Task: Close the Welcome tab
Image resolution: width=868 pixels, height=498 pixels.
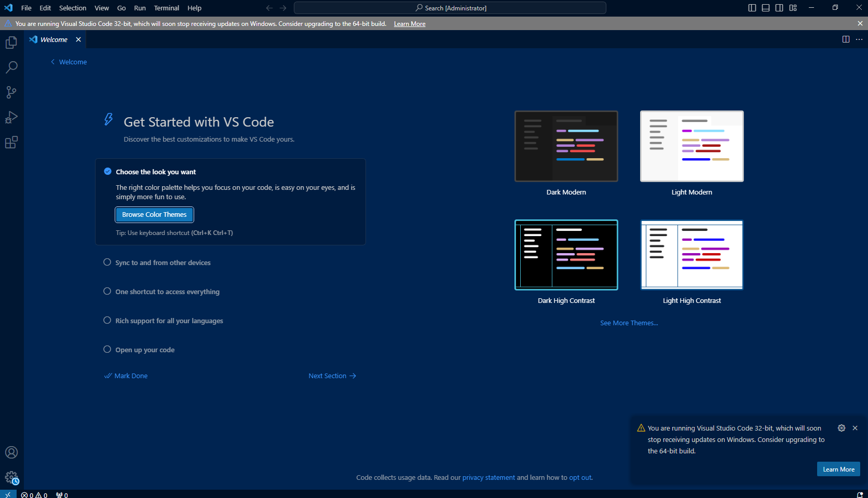Action: (x=78, y=39)
